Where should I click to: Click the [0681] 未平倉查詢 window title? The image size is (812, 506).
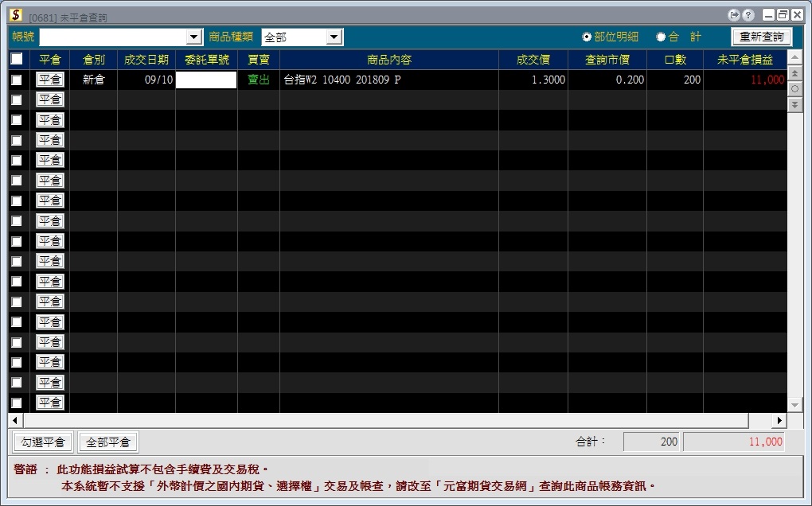(68, 18)
